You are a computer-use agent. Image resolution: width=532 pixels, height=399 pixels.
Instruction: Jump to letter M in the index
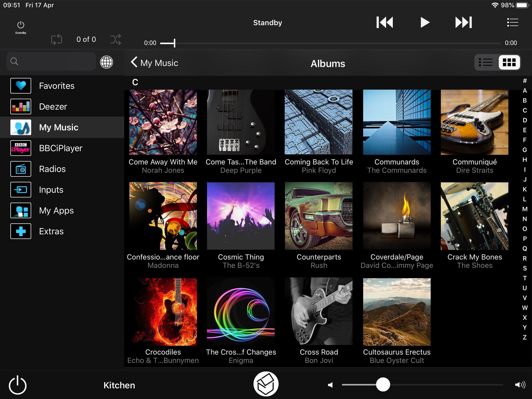click(x=525, y=209)
